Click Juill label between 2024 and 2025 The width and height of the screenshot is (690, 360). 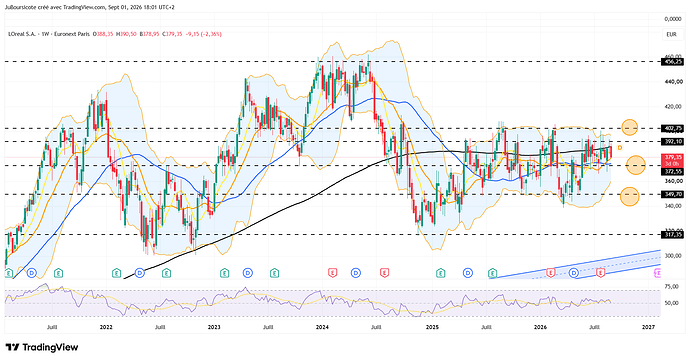point(376,327)
